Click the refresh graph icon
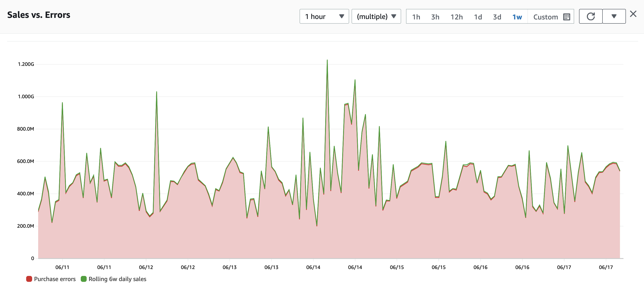Viewport: 644px width, 292px height. coord(590,17)
